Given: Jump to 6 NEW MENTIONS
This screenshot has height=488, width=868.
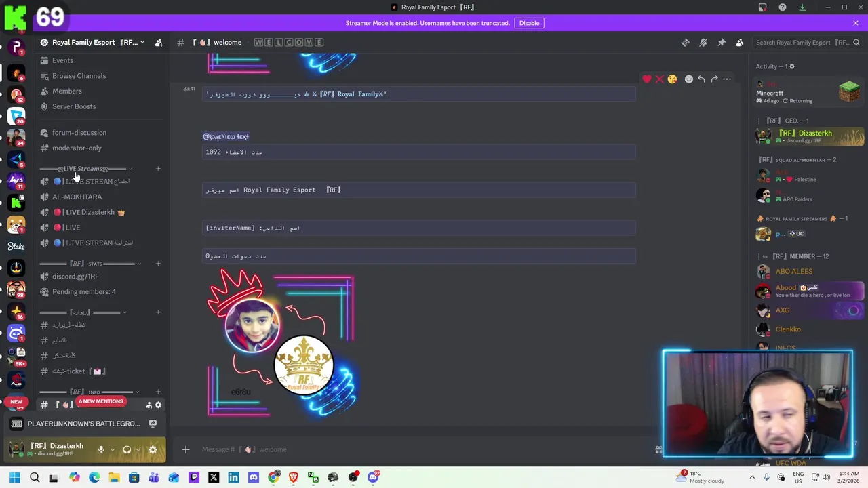Looking at the screenshot, I should (x=100, y=401).
